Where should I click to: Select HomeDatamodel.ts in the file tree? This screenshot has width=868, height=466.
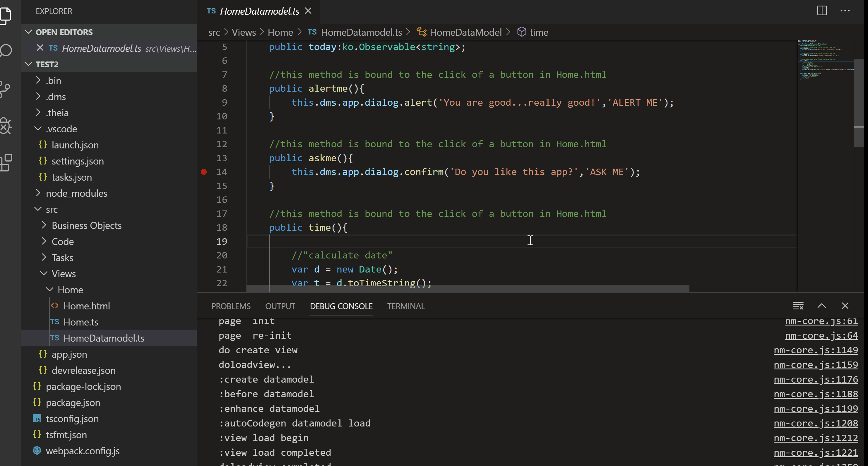109,338
